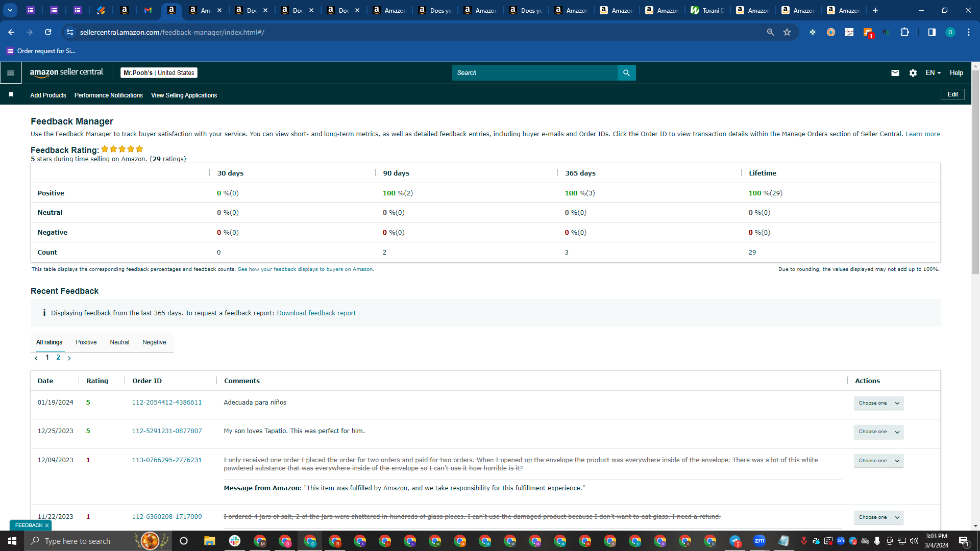Click the browser forward arrow

(x=30, y=32)
